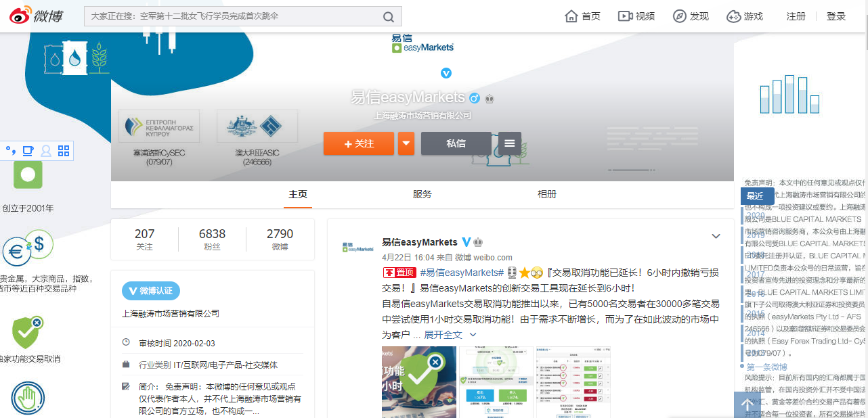The height and width of the screenshot is (418, 868).
Task: Open the #易信easyMarkets# hashtag
Action: [x=462, y=273]
